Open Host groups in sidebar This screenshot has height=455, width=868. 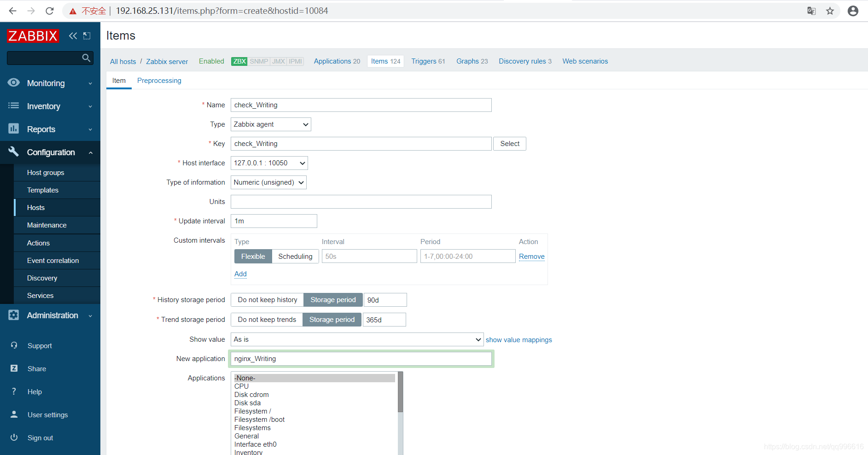point(57,173)
